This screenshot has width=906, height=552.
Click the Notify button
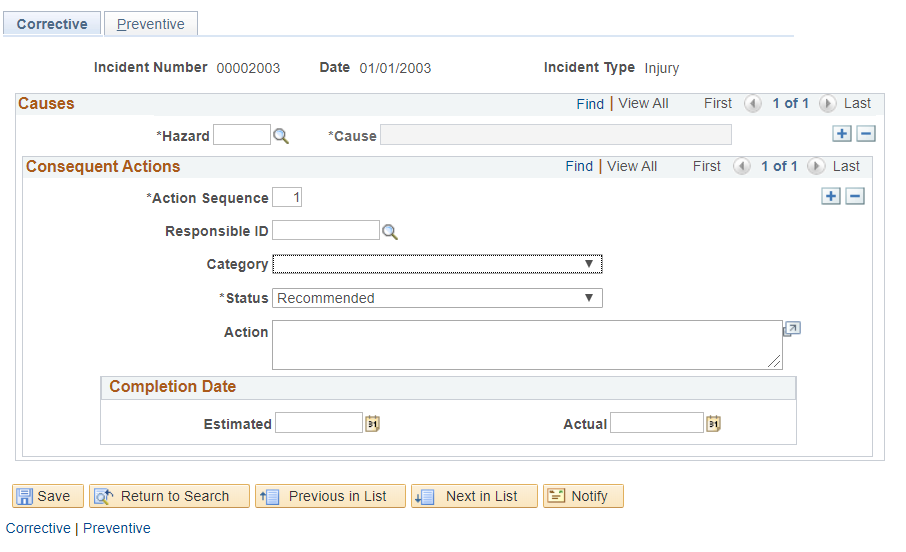584,496
